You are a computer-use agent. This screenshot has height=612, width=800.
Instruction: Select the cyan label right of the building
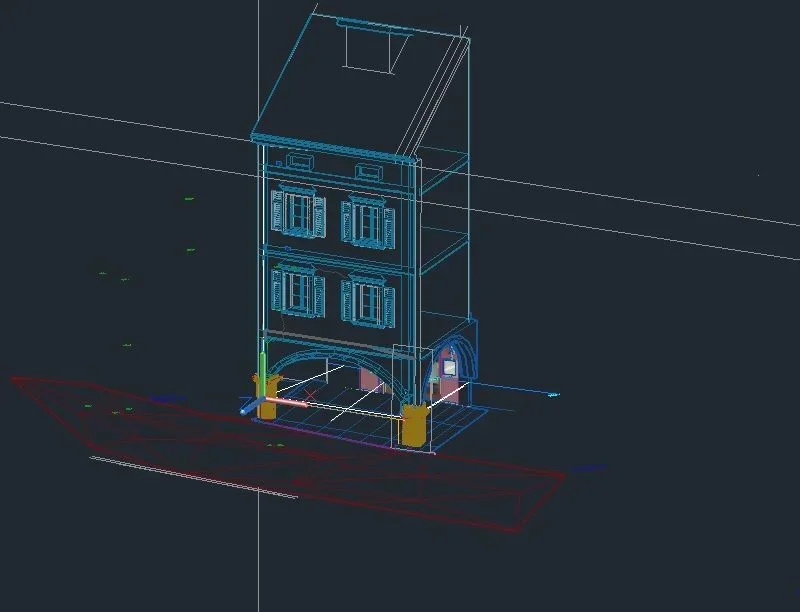pos(553,394)
